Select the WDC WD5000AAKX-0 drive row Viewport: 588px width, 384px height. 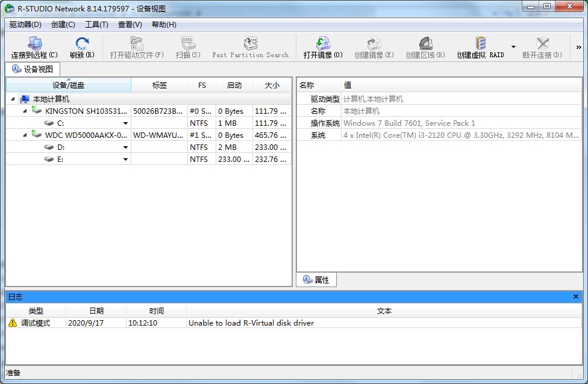tap(148, 135)
